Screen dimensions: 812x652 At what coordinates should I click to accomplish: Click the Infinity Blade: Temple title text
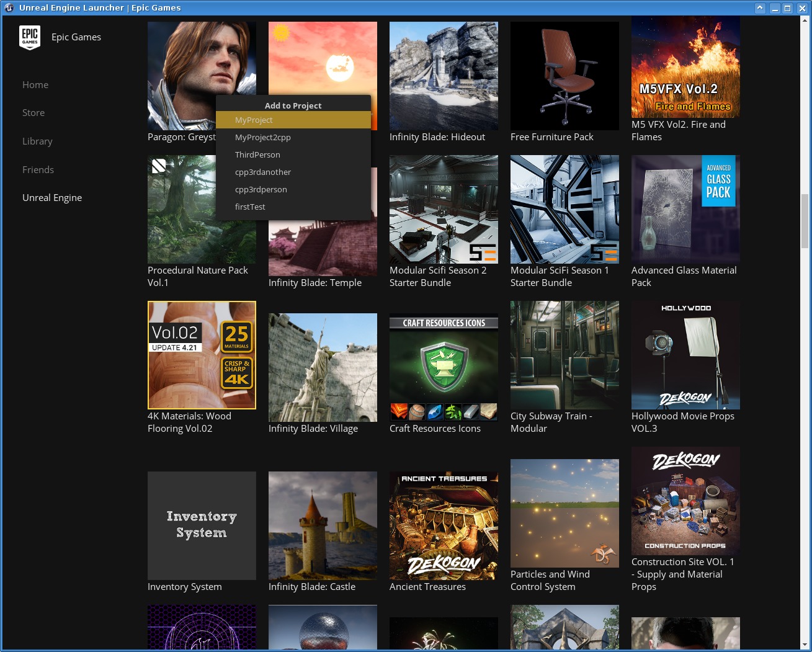click(315, 283)
